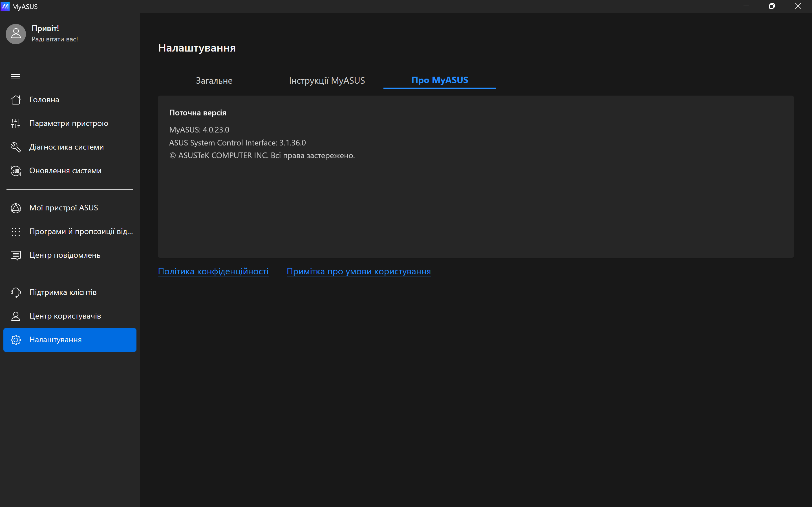Click the user avatar profile picture
The width and height of the screenshot is (812, 507).
[16, 34]
